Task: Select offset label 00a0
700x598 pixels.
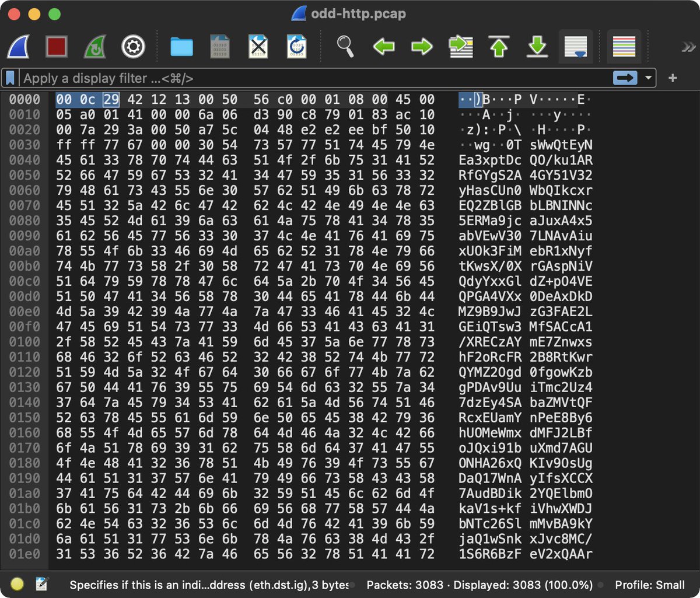Action: coord(24,251)
